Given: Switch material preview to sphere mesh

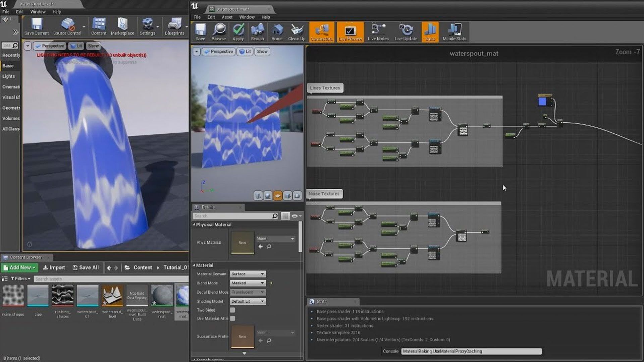Looking at the screenshot, I should (x=267, y=195).
